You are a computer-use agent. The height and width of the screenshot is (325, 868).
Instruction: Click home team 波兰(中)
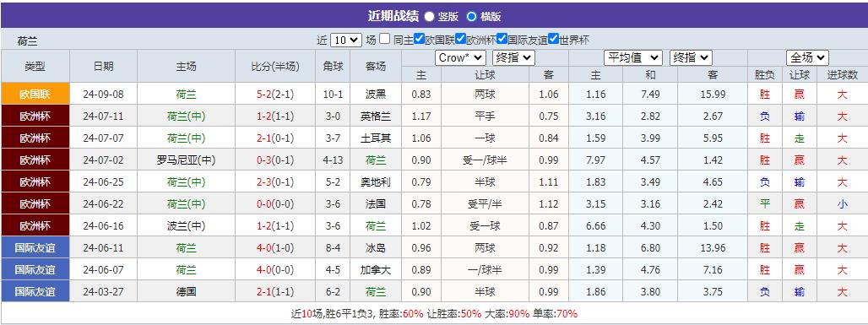(186, 226)
